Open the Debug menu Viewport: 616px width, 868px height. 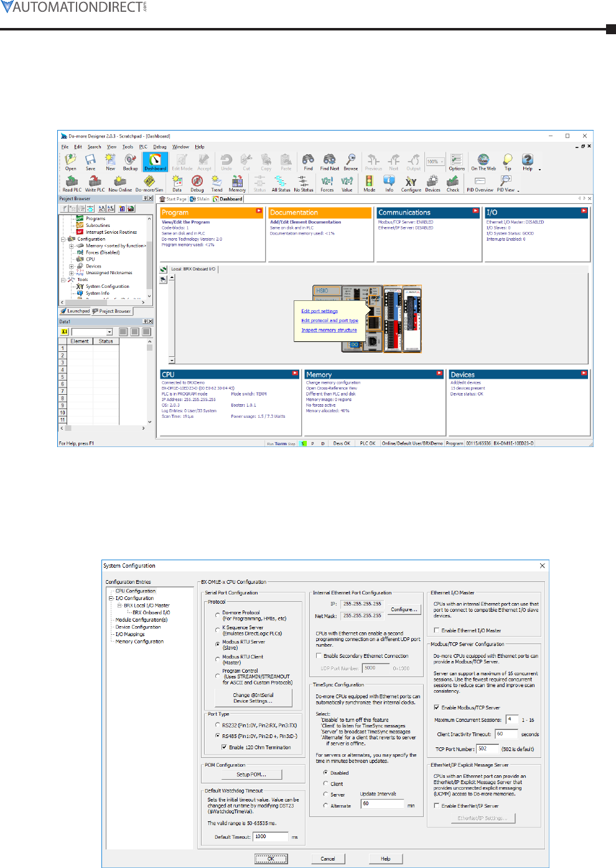tap(160, 147)
